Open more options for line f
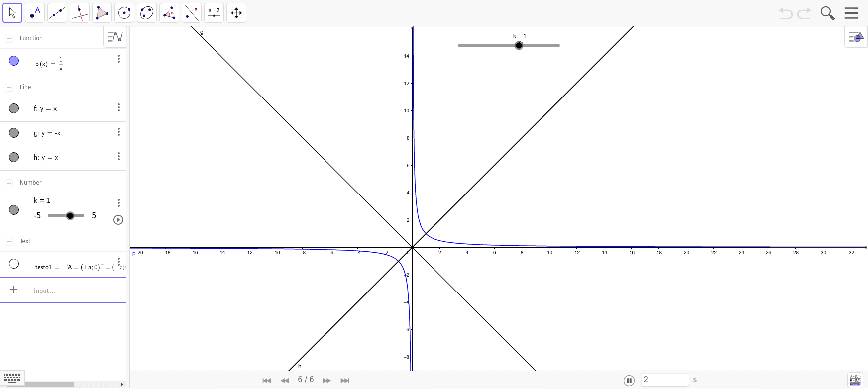This screenshot has height=389, width=868. click(119, 107)
